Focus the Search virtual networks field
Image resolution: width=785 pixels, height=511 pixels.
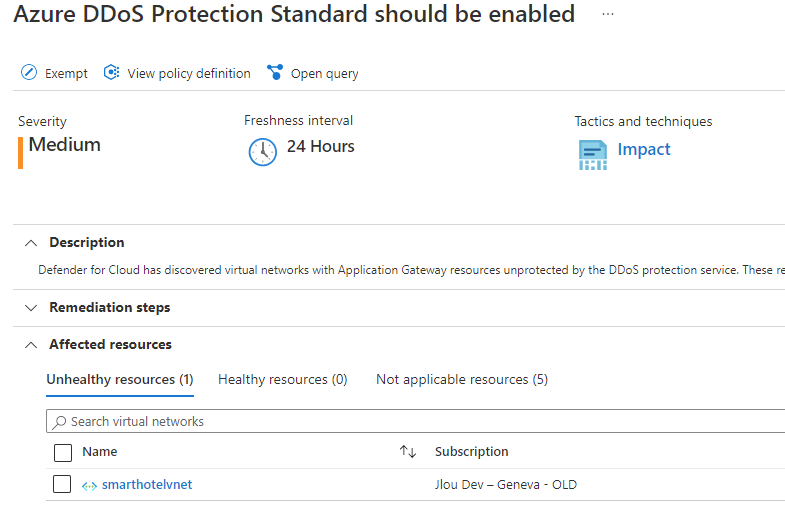[x=416, y=421]
